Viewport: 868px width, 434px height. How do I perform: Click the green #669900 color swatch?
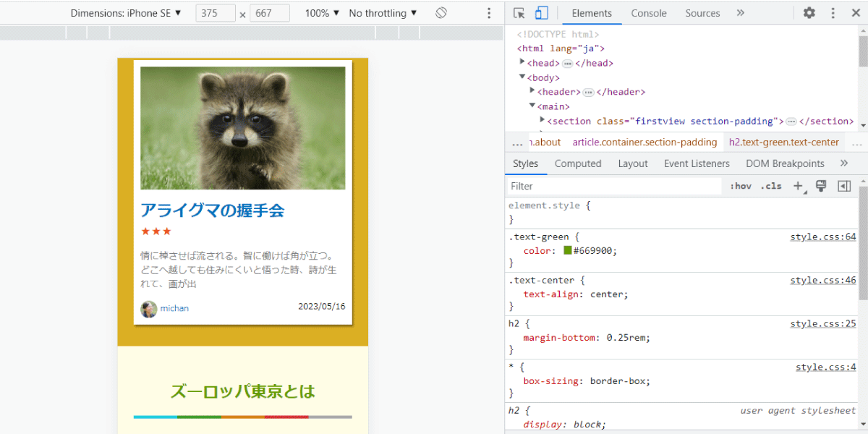pyautogui.click(x=568, y=251)
